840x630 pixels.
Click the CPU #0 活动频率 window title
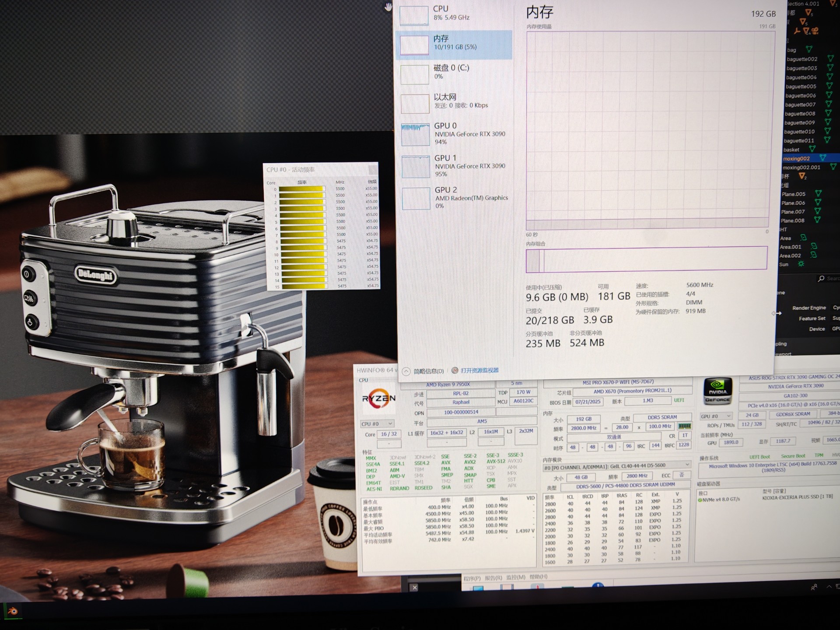(x=290, y=170)
